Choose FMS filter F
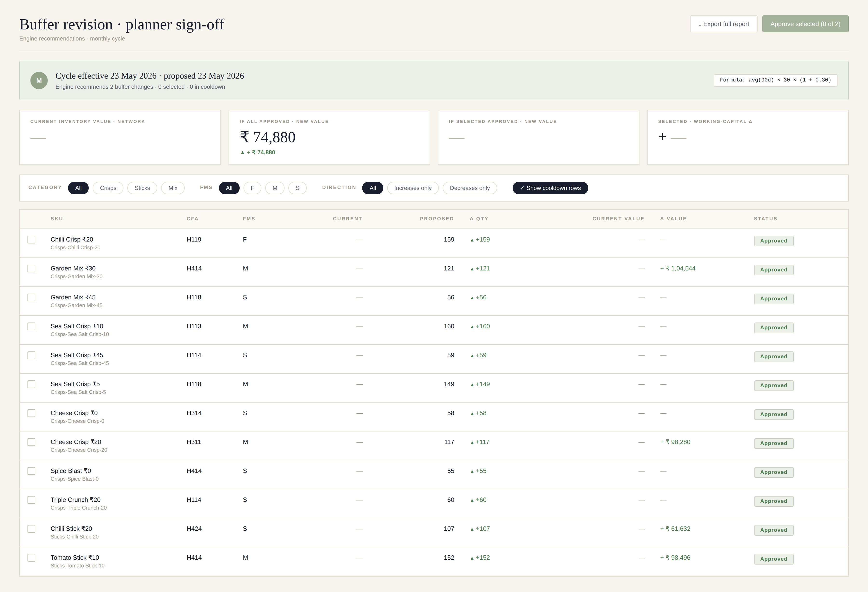The image size is (868, 592). (252, 188)
